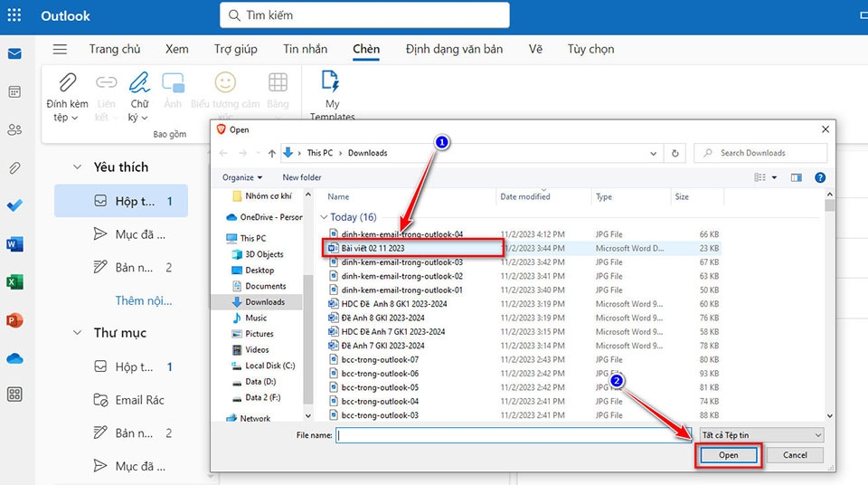Launch PowerPoint from the sidebar

15,320
